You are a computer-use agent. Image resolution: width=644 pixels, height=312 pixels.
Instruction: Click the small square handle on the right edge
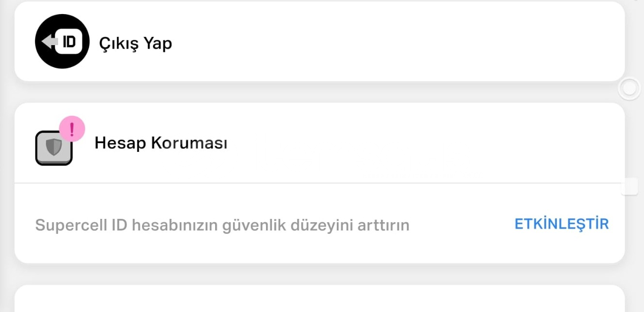point(629,187)
